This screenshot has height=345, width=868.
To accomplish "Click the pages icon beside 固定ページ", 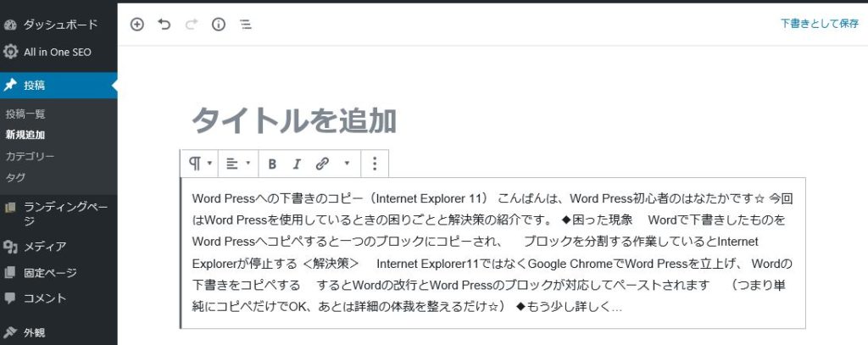I will pos(10,273).
